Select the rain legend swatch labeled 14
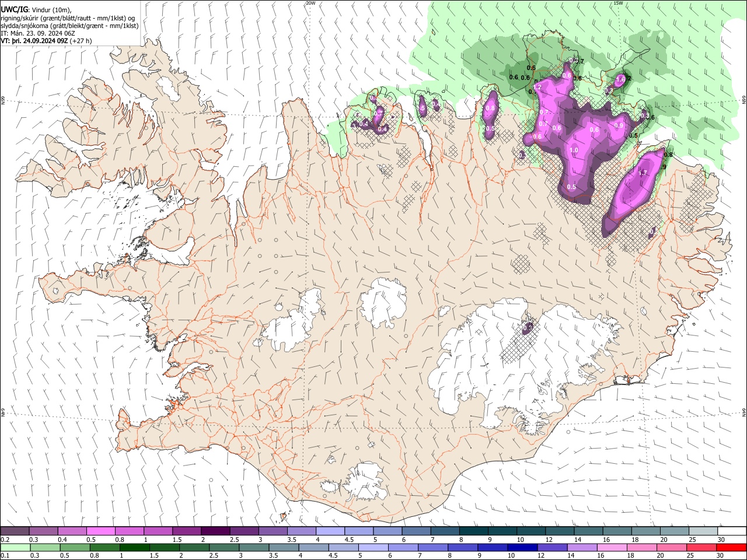 point(582,547)
